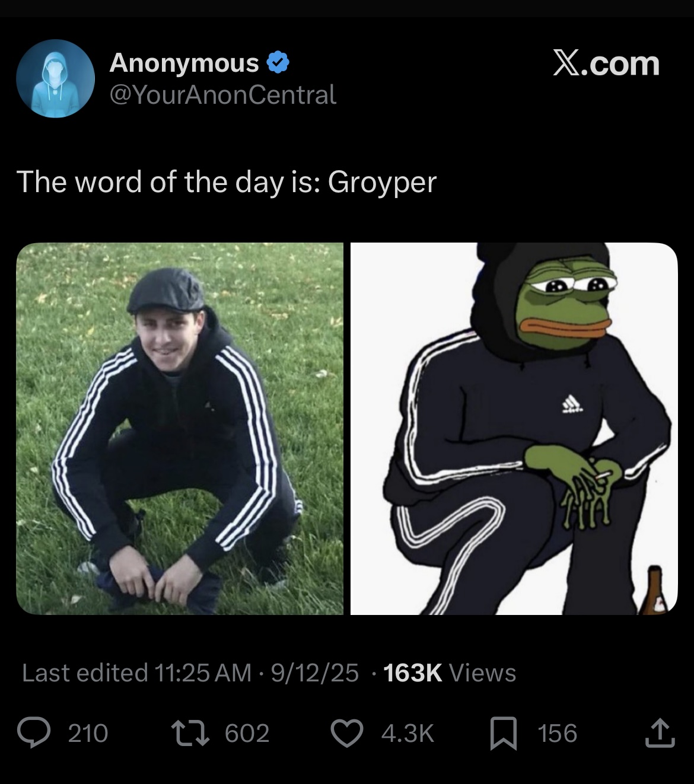Image resolution: width=694 pixels, height=784 pixels.
Task: Click the 156 bookmarks count
Action: point(557,734)
